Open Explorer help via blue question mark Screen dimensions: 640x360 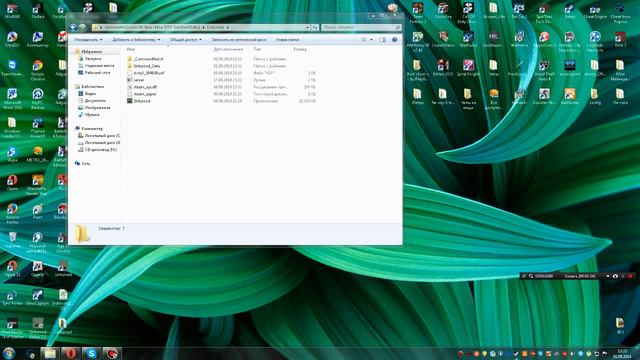point(395,40)
